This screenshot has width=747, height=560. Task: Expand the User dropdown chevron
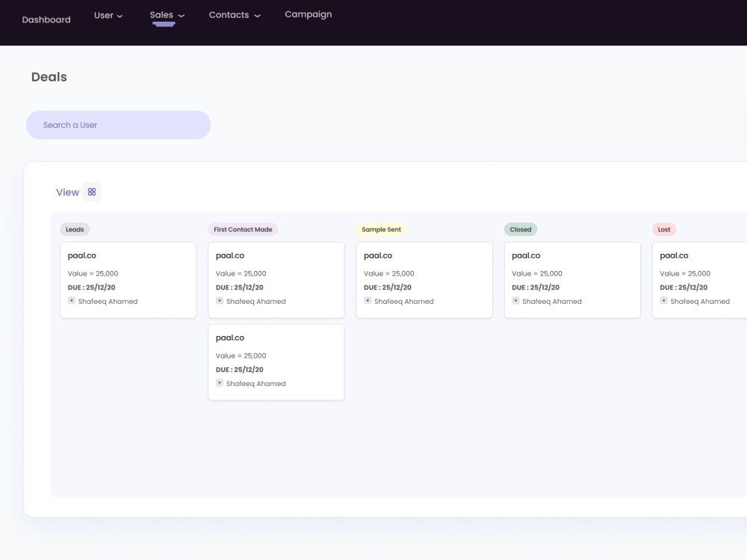pyautogui.click(x=120, y=16)
